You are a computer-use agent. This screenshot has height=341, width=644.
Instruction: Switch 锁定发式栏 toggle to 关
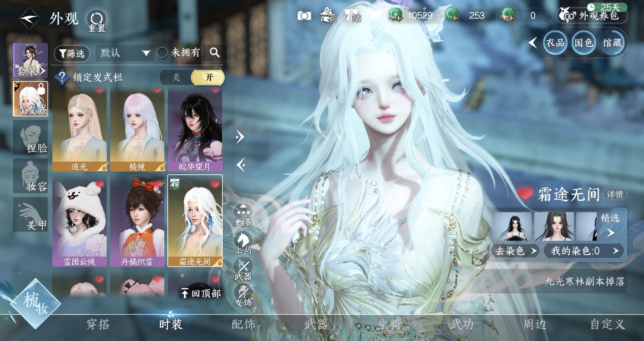tap(176, 78)
